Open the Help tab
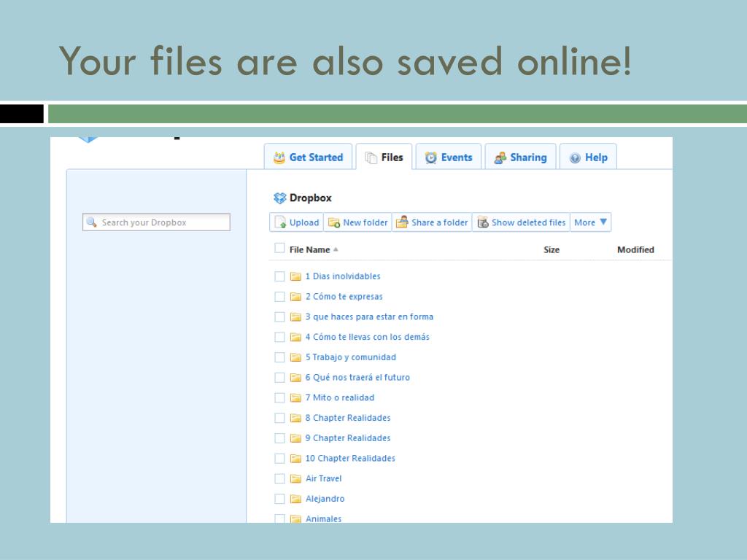Viewport: 747px width, 560px height. point(589,157)
